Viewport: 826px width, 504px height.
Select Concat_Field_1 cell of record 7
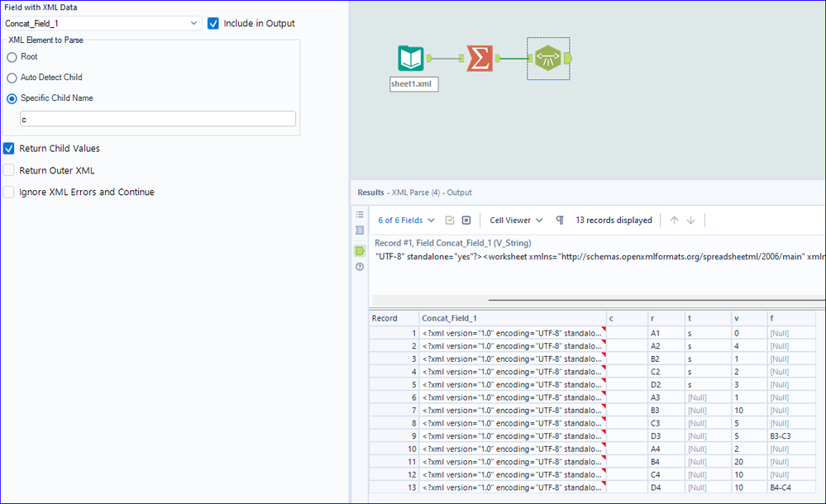(513, 411)
